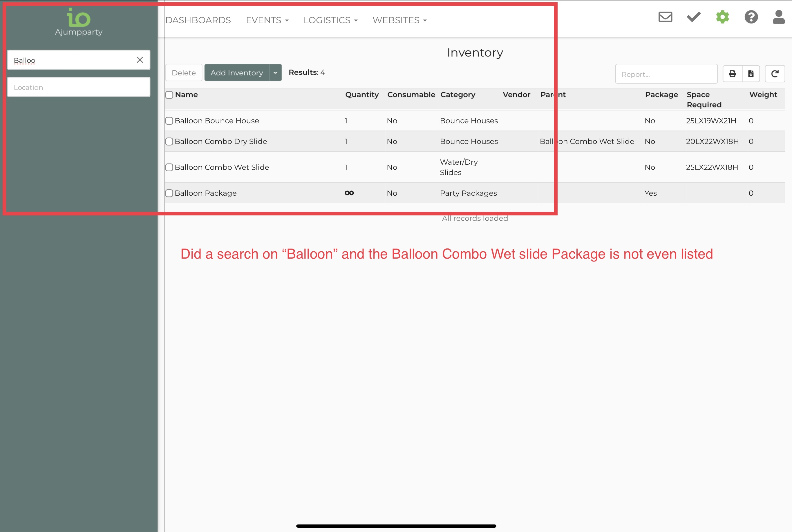Click the print report icon

click(x=732, y=74)
